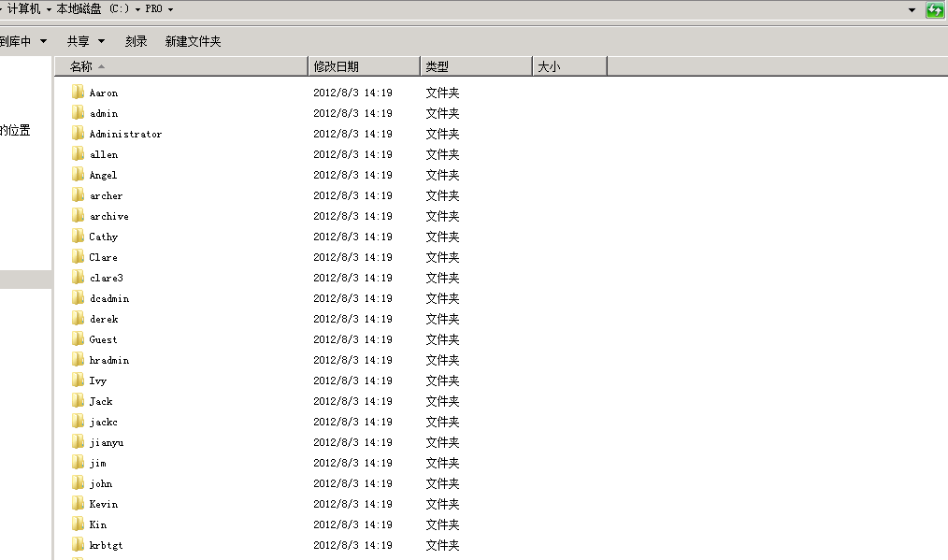Image resolution: width=948 pixels, height=560 pixels.
Task: Click the clare3 folder icon
Action: click(x=78, y=277)
